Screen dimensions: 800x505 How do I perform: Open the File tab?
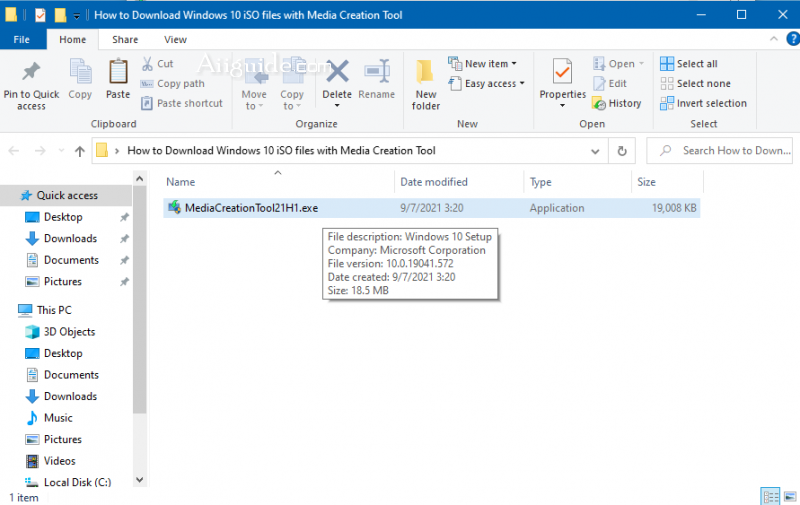pyautogui.click(x=21, y=39)
